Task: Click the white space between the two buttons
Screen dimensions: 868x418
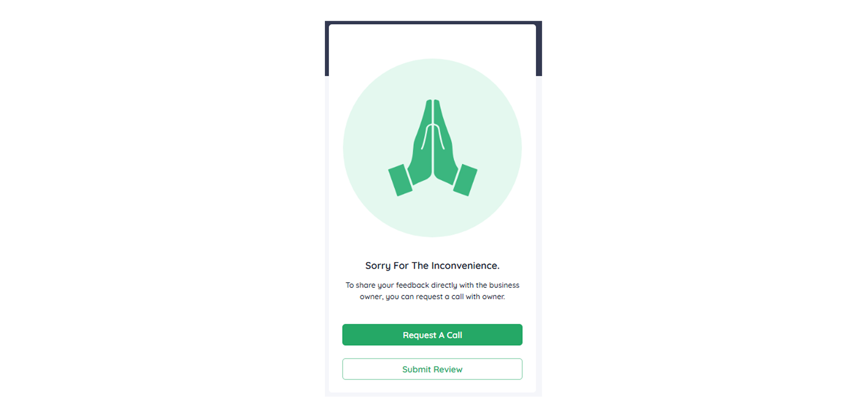Action: 432,352
